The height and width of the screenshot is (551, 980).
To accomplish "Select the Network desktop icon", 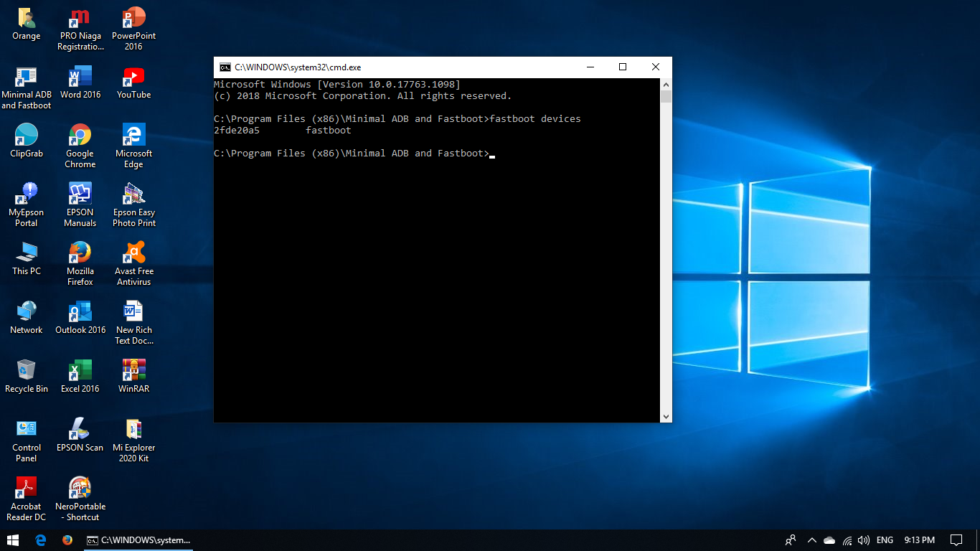I will point(27,319).
